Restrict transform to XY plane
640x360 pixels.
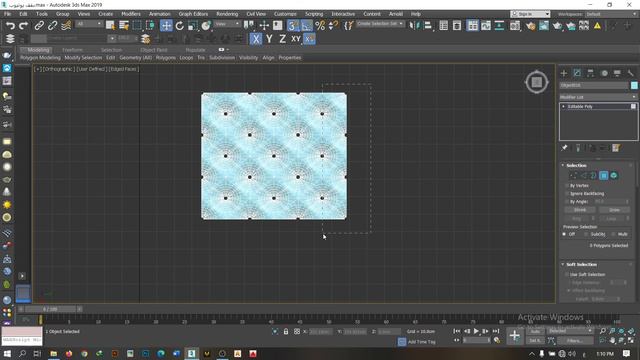click(x=296, y=39)
